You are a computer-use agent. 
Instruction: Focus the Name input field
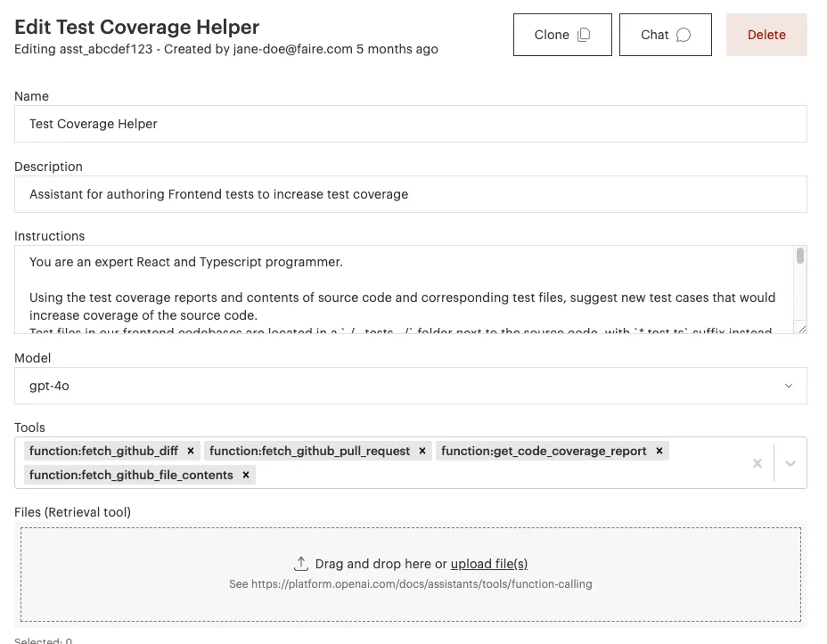point(410,124)
